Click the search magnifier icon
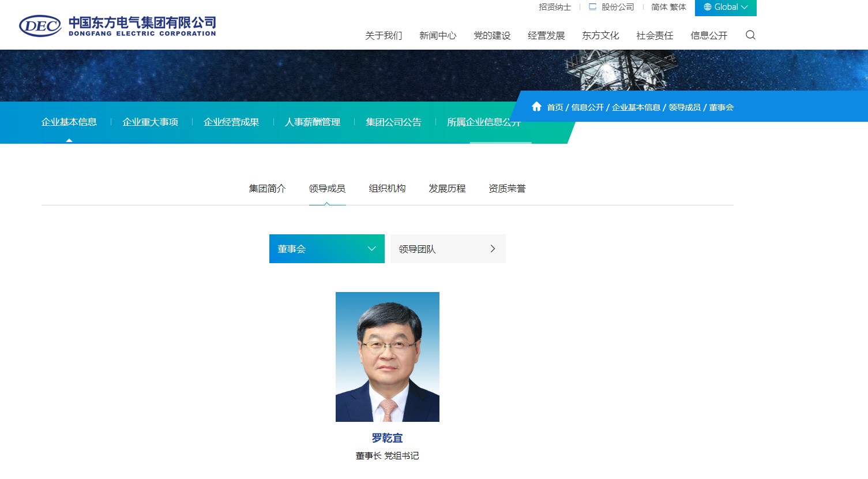This screenshot has height=479, width=868. point(750,35)
